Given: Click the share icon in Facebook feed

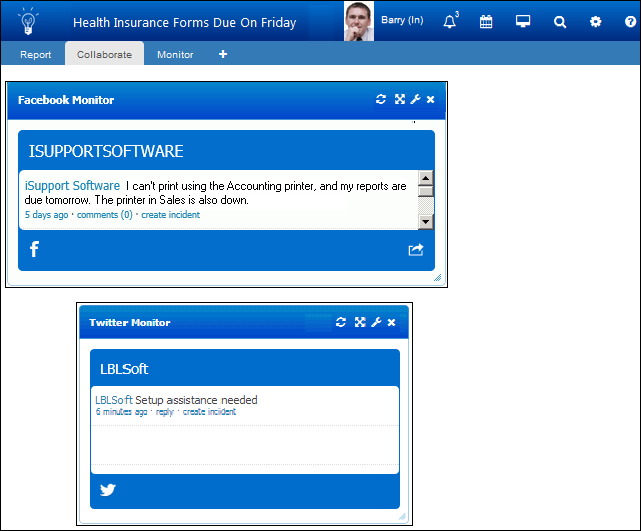Looking at the screenshot, I should click(x=416, y=249).
